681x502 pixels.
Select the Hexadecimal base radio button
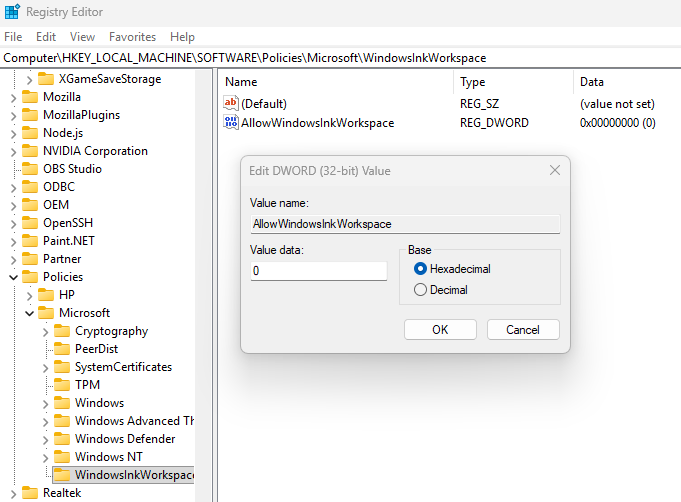[420, 269]
